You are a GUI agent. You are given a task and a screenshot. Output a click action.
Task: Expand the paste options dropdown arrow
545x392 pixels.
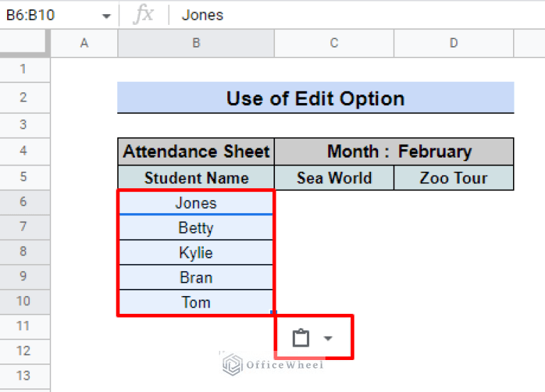[328, 338]
